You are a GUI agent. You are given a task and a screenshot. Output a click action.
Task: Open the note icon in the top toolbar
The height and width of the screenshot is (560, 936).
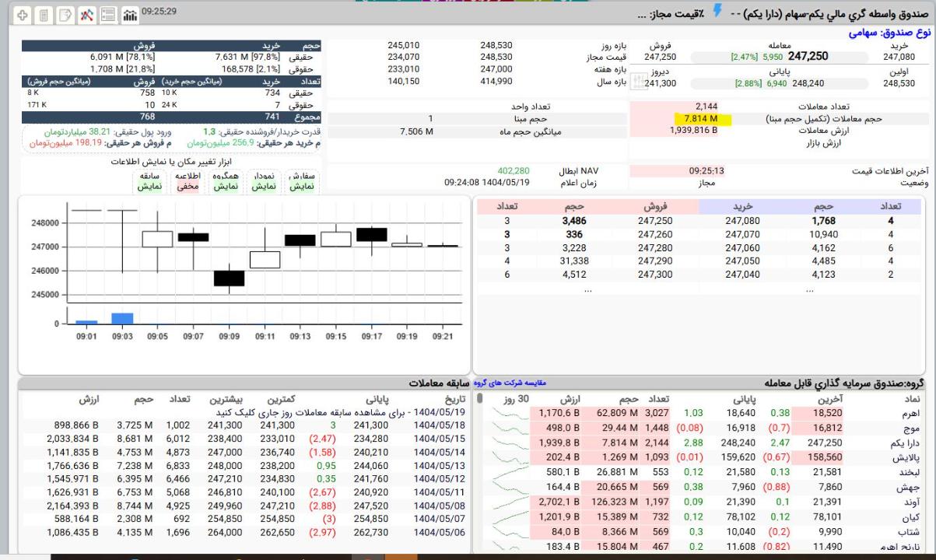point(65,15)
